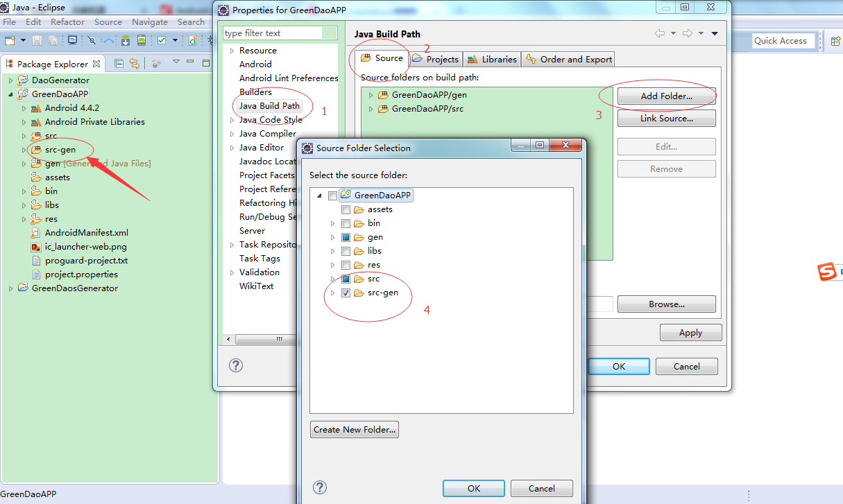Open Android Virtual Device Manager icon
Screen dimensions: 843x504
point(143,40)
